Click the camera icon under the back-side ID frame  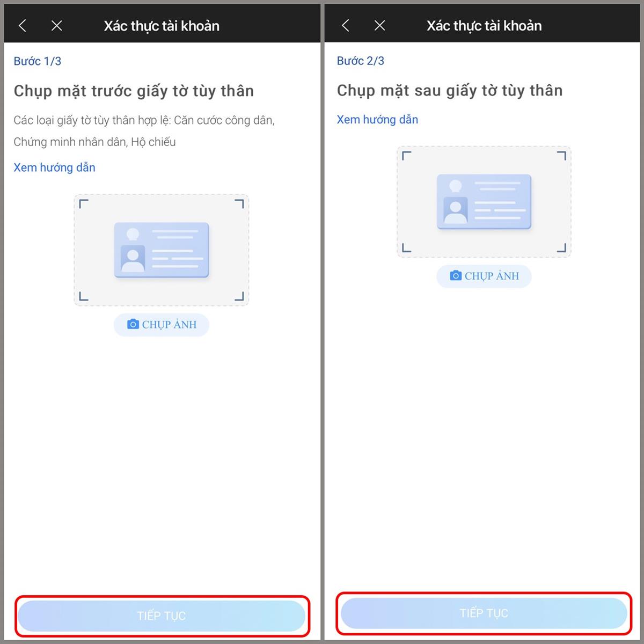pos(456,276)
